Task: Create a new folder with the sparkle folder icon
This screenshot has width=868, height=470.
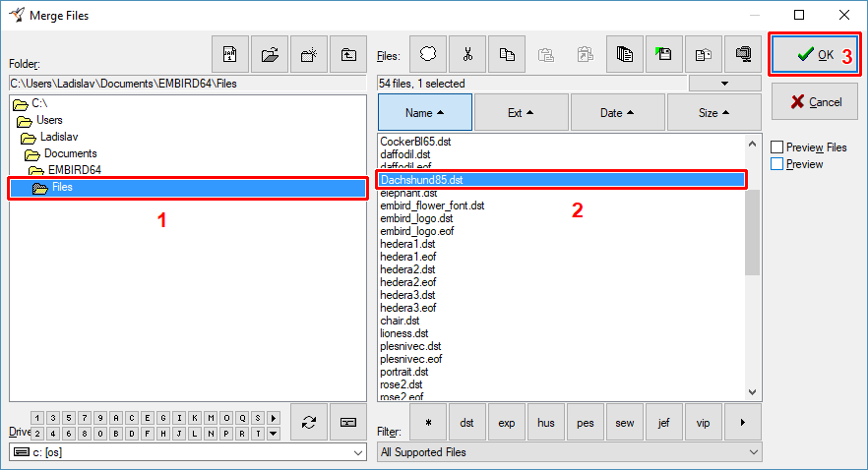Action: coord(308,55)
